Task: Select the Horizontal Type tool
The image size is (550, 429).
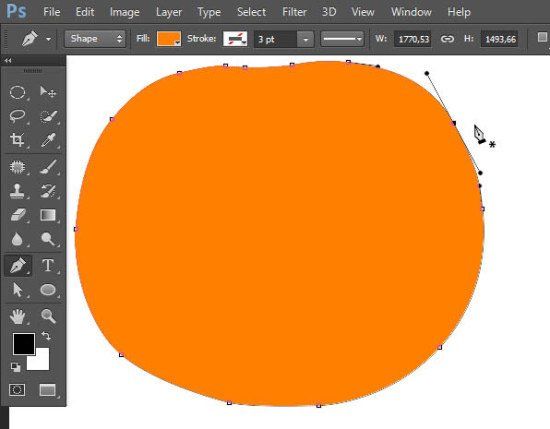Action: (x=48, y=266)
